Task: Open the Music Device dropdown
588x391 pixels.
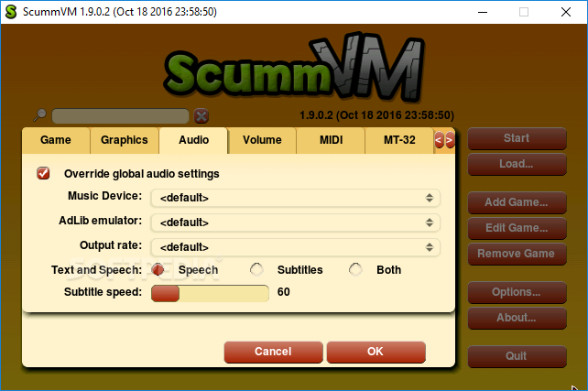Action: pyautogui.click(x=295, y=198)
